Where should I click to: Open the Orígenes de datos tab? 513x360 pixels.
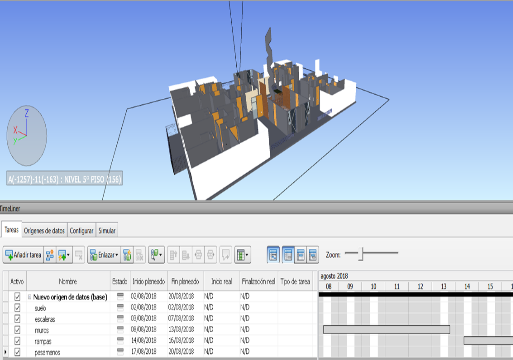point(44,230)
